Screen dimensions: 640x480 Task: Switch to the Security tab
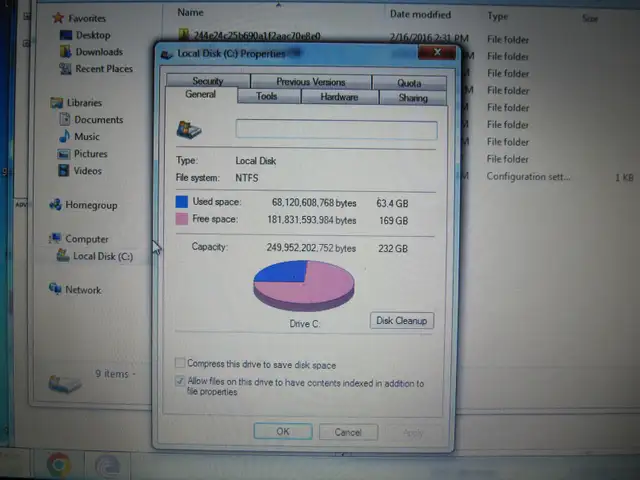(x=208, y=81)
